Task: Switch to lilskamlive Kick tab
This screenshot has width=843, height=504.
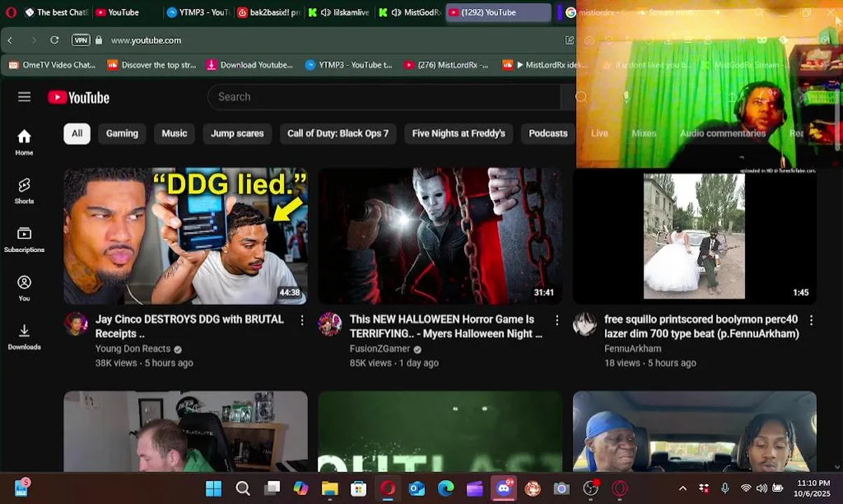Action: pyautogui.click(x=340, y=12)
